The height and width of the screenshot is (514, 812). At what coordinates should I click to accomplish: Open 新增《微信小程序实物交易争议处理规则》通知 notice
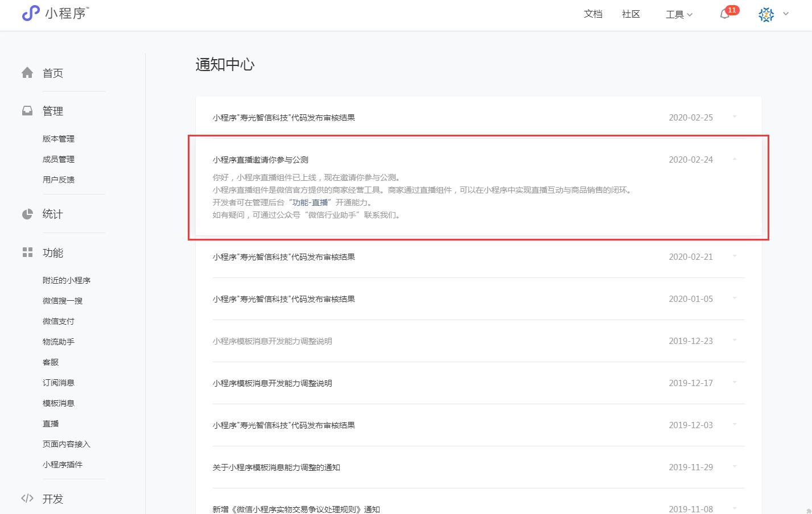click(x=296, y=509)
